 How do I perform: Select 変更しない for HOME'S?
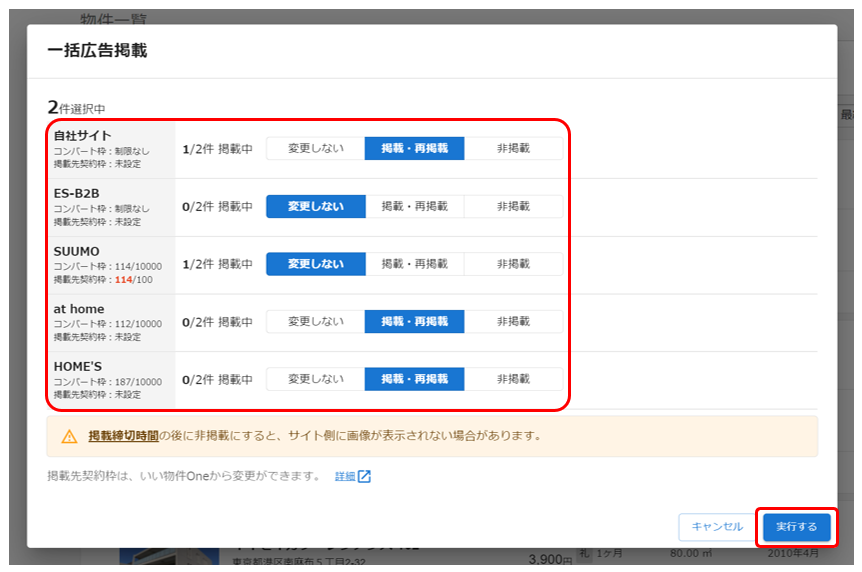tap(316, 379)
